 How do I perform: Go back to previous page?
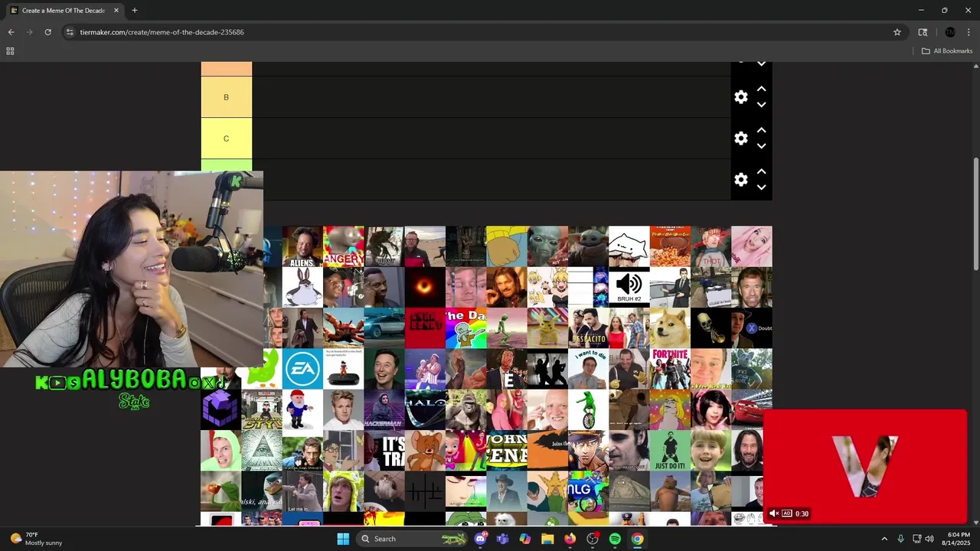11,32
